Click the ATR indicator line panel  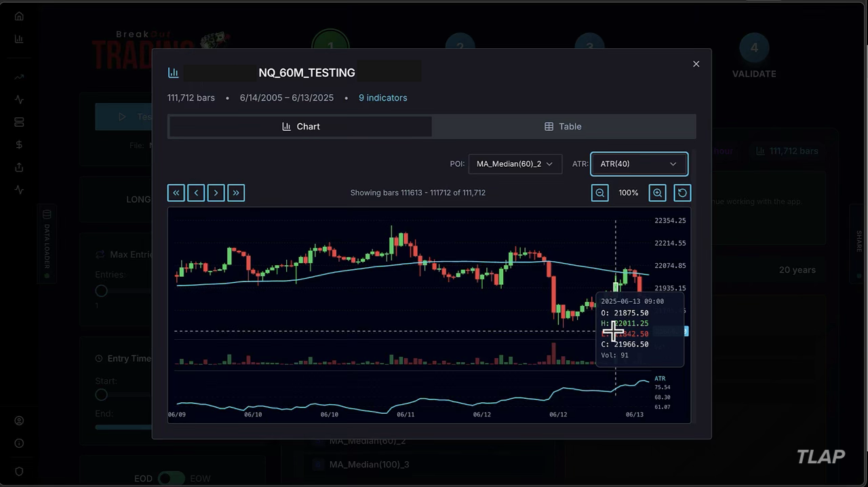412,395
